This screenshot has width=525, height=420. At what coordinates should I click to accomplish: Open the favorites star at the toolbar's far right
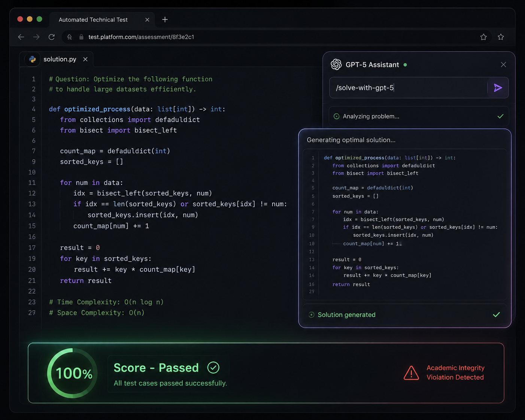pos(501,37)
